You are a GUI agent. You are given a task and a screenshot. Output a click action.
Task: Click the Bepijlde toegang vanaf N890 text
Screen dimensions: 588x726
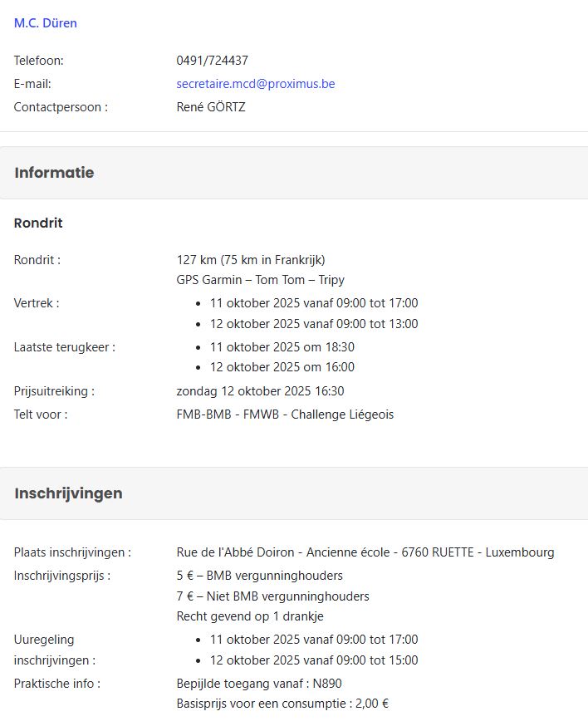(x=259, y=684)
